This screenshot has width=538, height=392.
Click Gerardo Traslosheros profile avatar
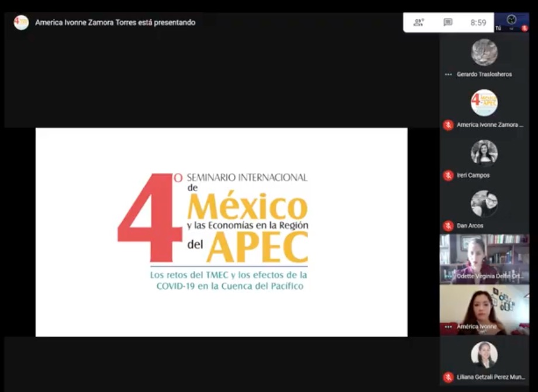[x=484, y=52]
